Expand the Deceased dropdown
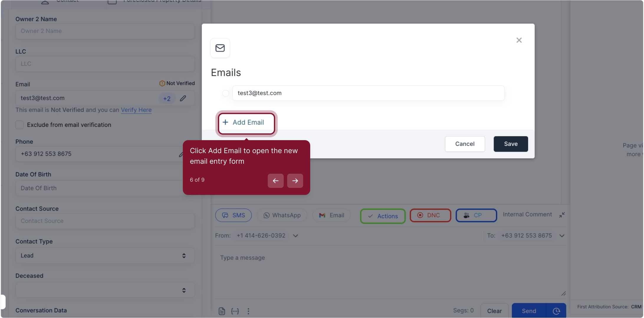The image size is (644, 318). 105,290
